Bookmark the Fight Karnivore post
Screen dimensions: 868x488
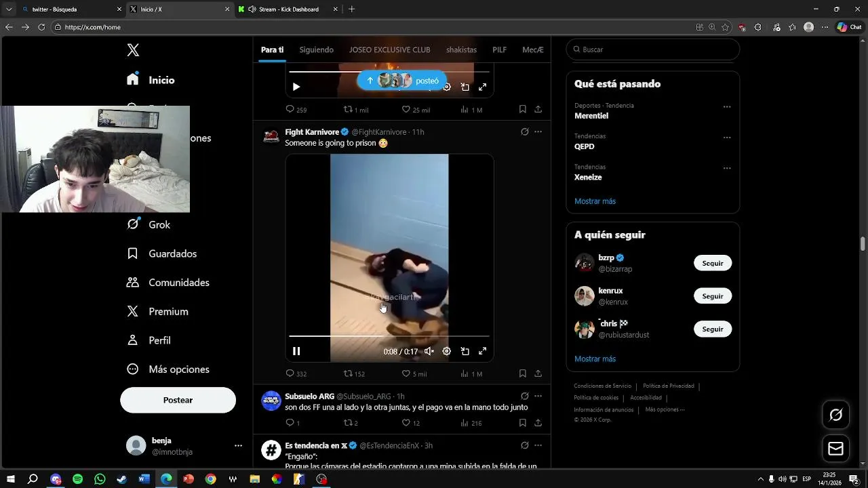pyautogui.click(x=522, y=373)
